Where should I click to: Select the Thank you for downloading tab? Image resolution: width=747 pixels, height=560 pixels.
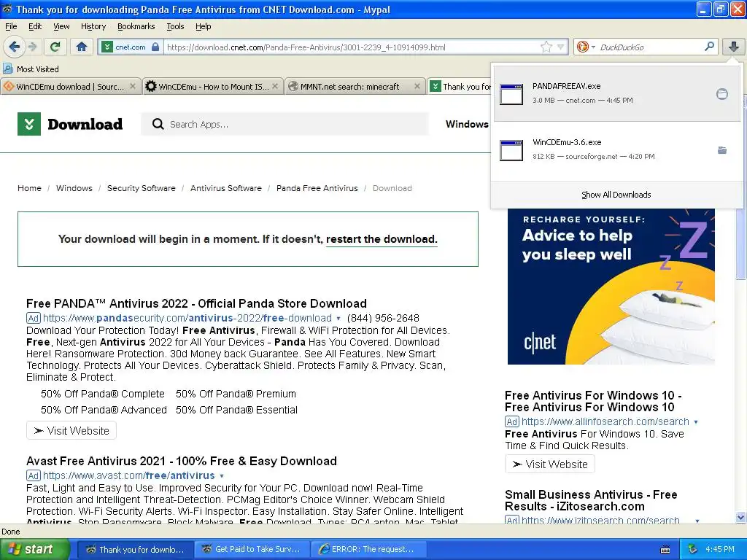460,86
